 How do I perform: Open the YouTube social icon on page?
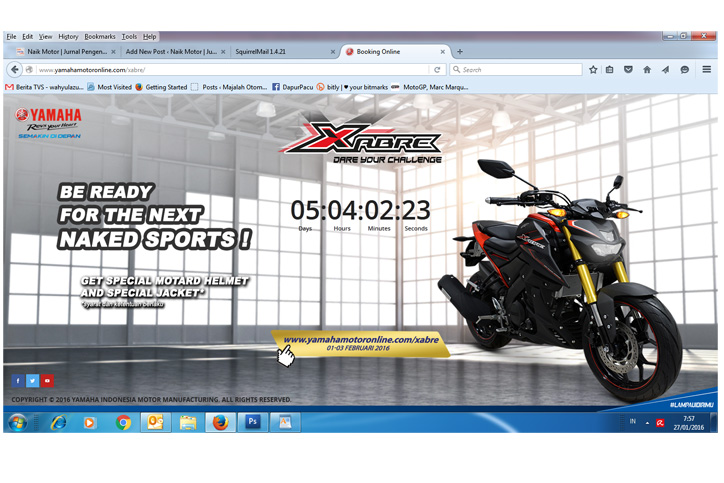coord(47,380)
